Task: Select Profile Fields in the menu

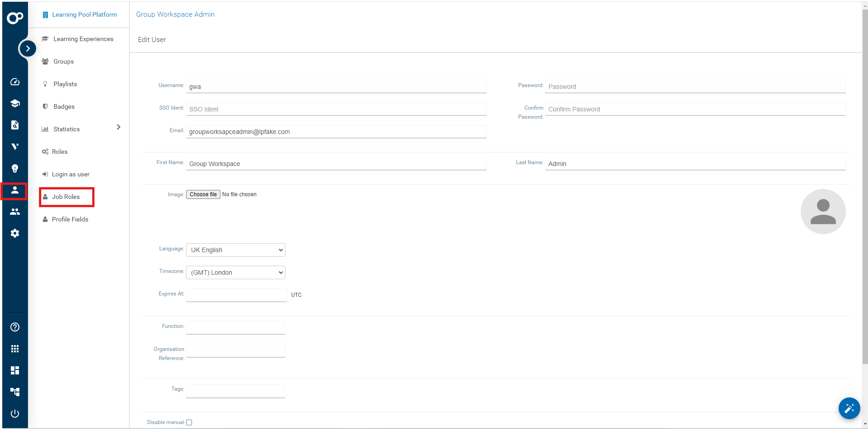Action: (70, 220)
